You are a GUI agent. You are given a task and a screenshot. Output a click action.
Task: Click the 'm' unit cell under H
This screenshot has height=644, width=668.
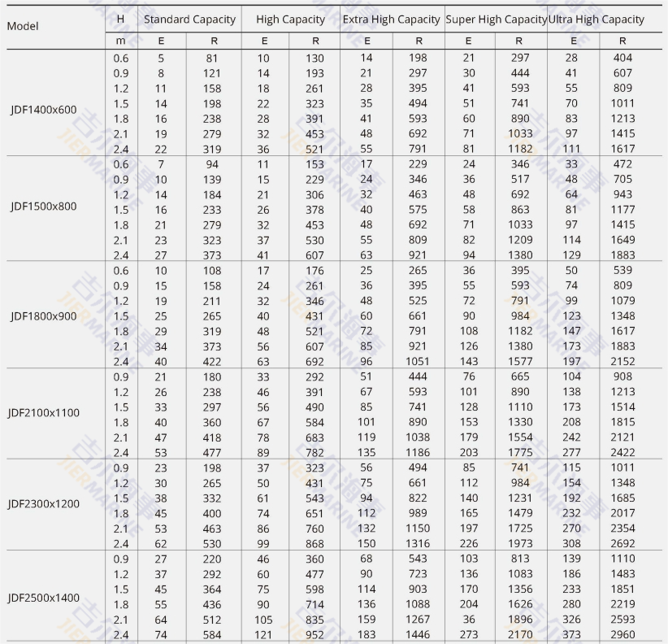tap(121, 41)
